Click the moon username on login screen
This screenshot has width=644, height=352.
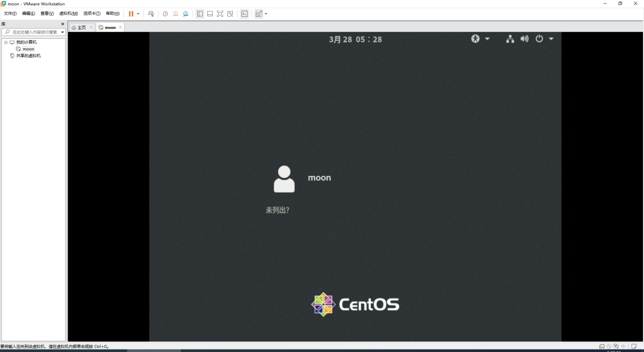coord(319,178)
